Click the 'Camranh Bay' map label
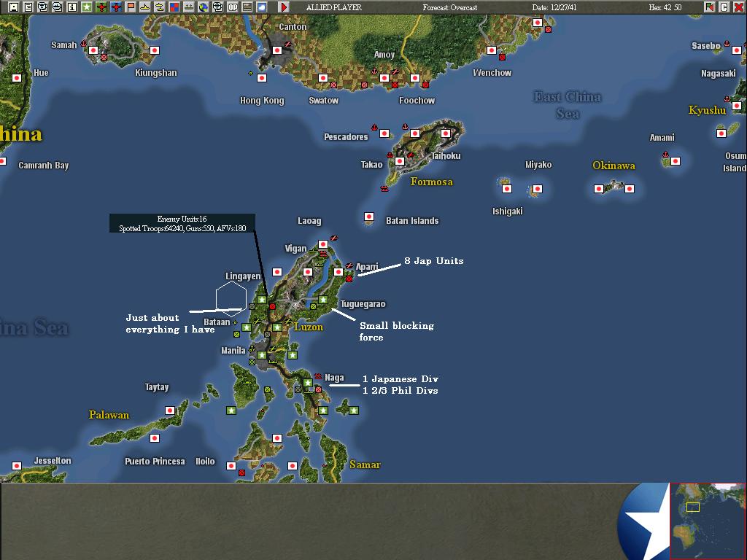The height and width of the screenshot is (560, 747). point(43,166)
